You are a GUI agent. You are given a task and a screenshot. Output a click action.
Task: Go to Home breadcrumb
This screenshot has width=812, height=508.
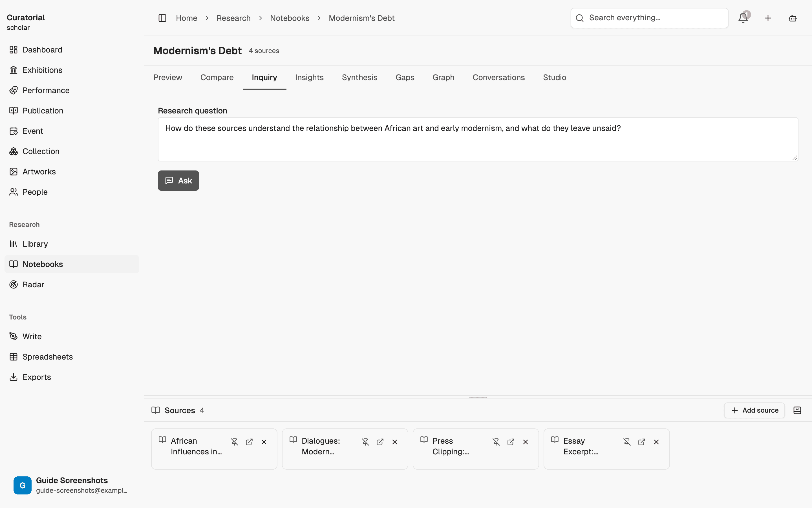pos(187,18)
